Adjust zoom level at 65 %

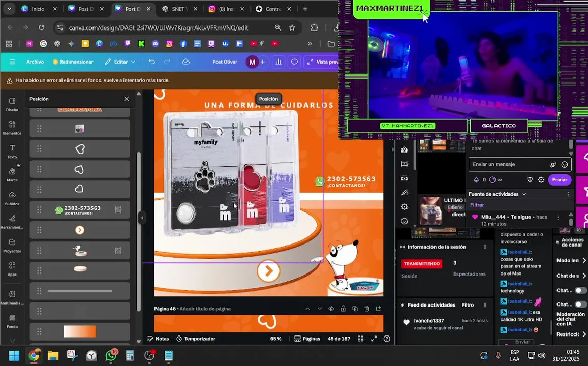point(275,339)
